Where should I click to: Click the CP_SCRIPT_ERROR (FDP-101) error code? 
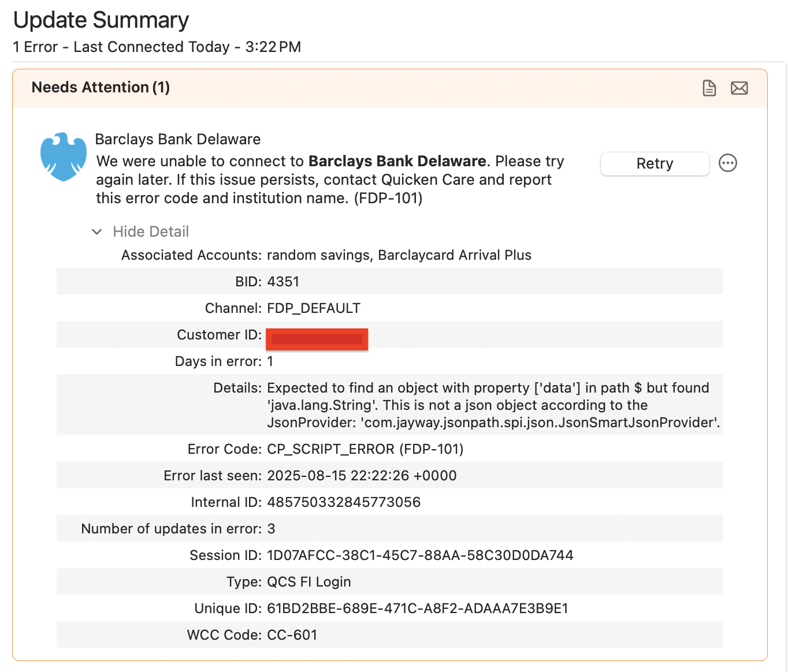tap(365, 449)
